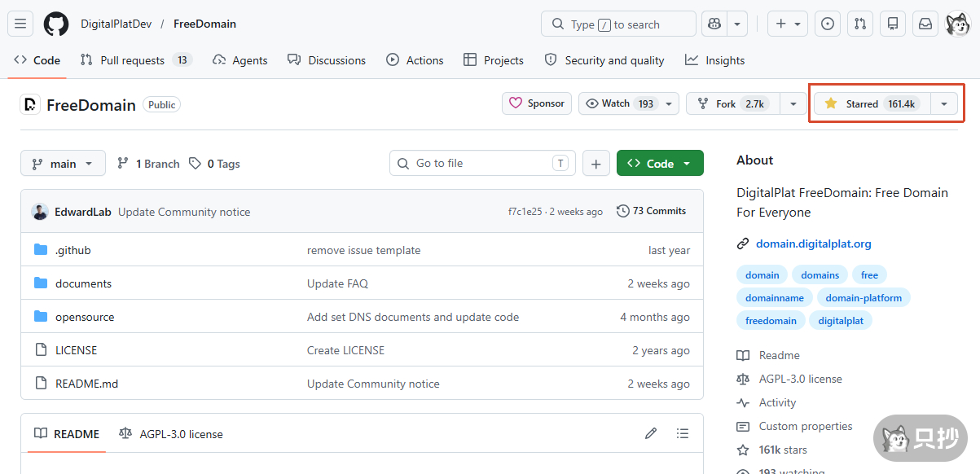This screenshot has height=474, width=980.
Task: Expand the Fork options caret
Action: 793,103
